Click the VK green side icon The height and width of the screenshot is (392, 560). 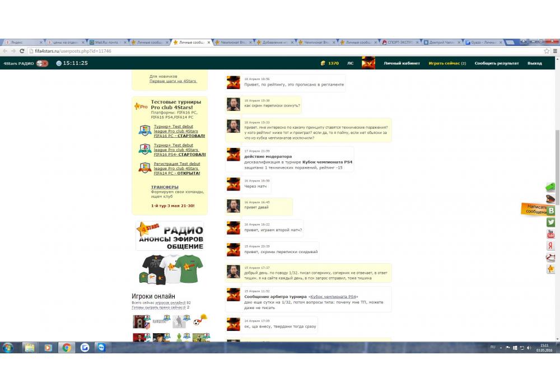(x=551, y=211)
